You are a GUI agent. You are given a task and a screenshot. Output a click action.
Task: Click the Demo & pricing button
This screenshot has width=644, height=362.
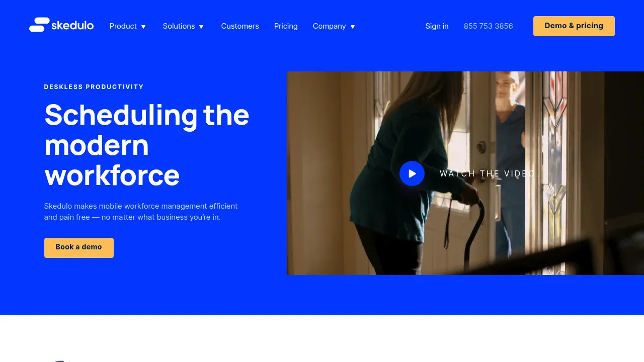click(x=574, y=26)
